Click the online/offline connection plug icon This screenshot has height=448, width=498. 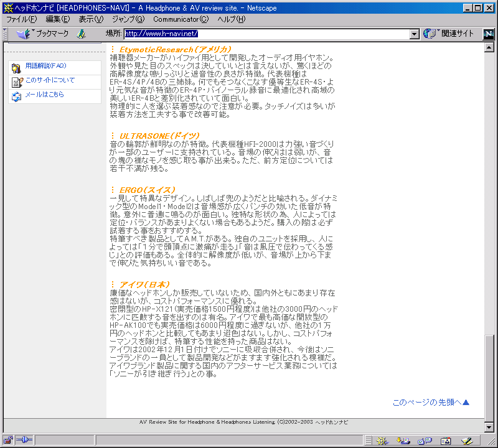coord(24,441)
